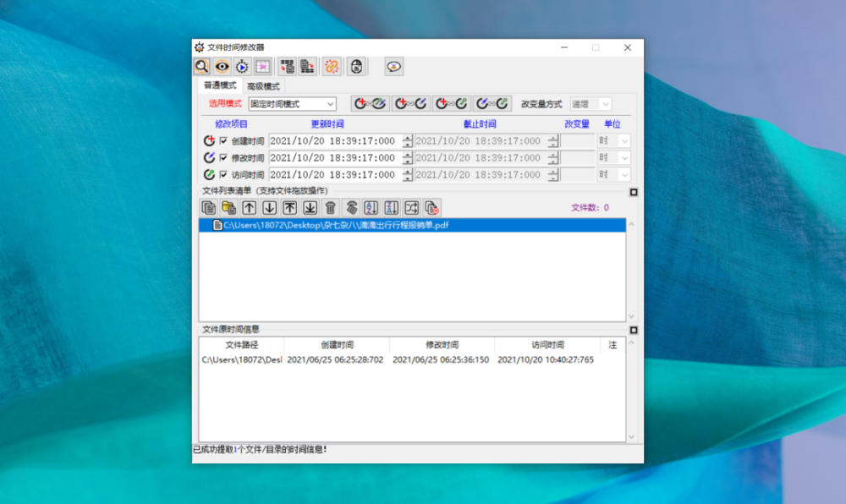This screenshot has width=846, height=504.
Task: Click the export files to list icon
Action: click(308, 66)
